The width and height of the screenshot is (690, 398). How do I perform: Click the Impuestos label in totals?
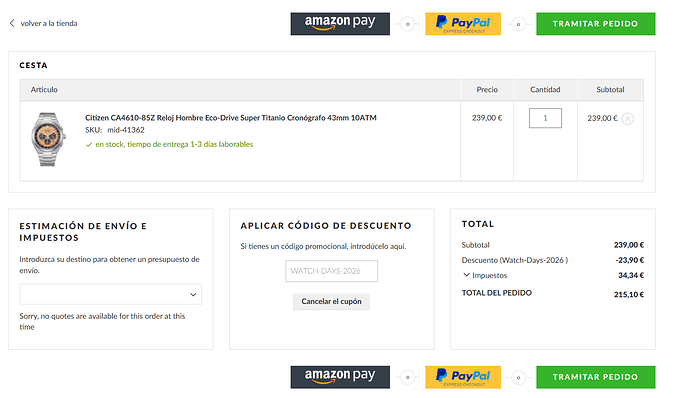pyautogui.click(x=489, y=275)
